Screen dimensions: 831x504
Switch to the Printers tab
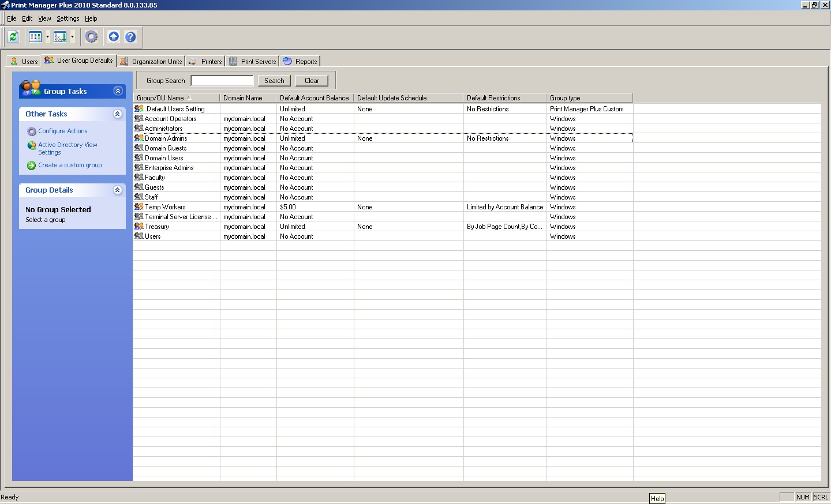205,61
